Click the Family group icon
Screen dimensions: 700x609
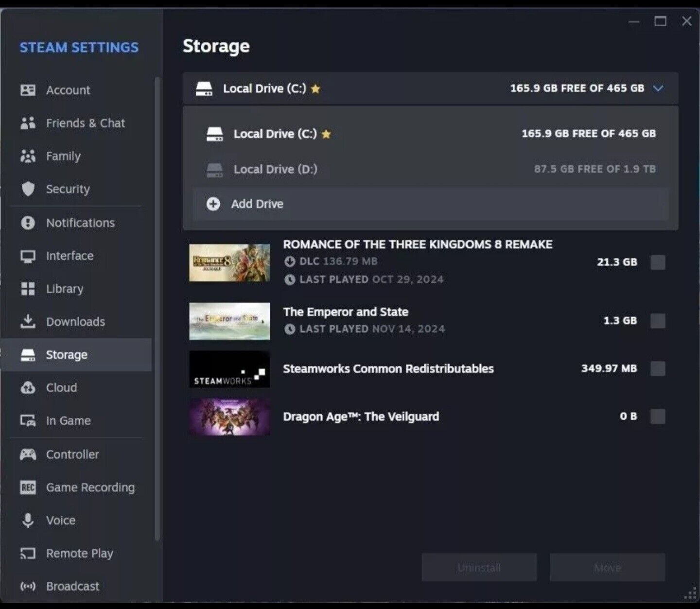[x=28, y=156]
